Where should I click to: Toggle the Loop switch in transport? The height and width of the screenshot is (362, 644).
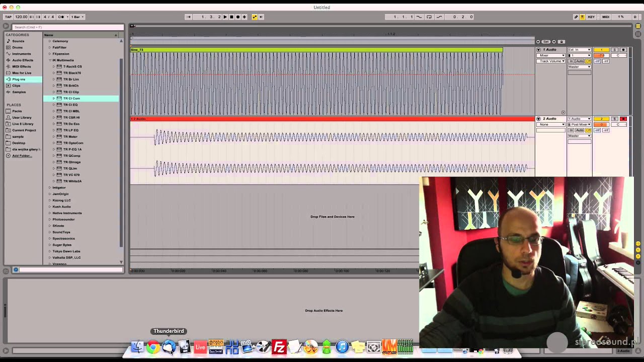tap(429, 17)
